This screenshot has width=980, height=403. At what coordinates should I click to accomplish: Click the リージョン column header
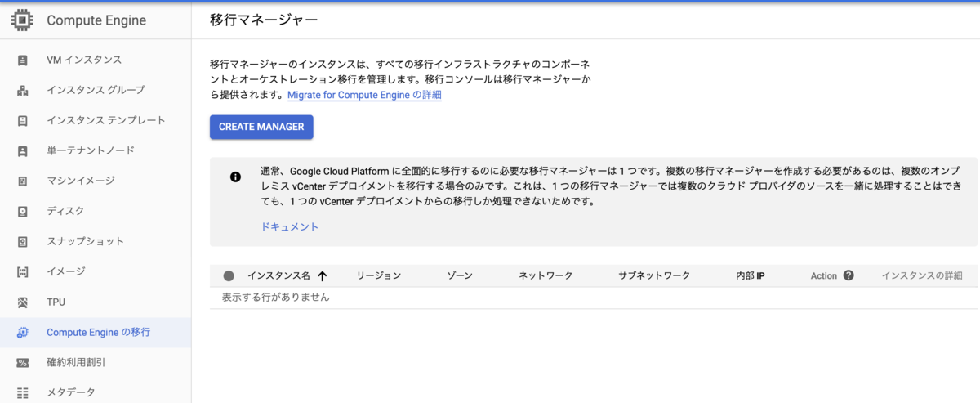(379, 276)
